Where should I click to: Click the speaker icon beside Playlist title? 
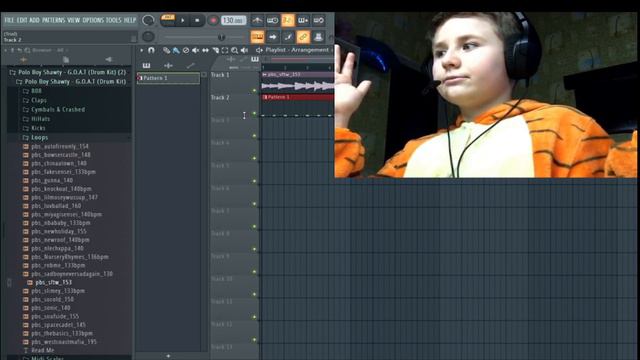click(259, 50)
